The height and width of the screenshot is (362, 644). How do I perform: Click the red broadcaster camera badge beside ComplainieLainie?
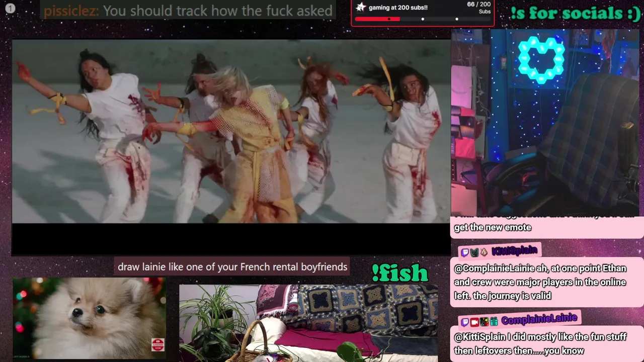pyautogui.click(x=474, y=322)
